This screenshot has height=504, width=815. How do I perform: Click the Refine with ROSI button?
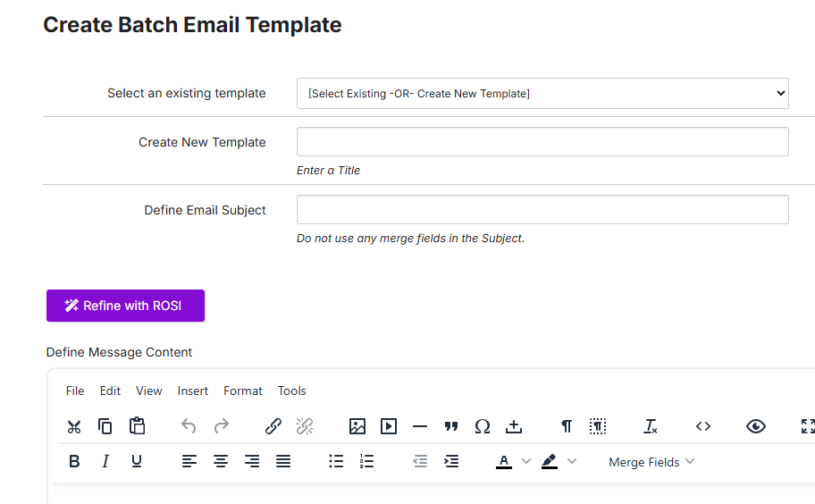[125, 306]
